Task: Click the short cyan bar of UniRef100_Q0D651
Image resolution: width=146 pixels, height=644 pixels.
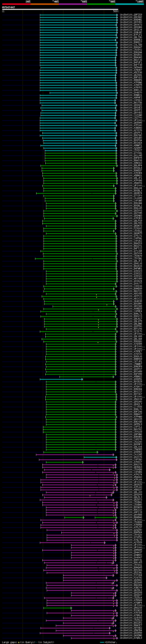Action: click(61, 379)
